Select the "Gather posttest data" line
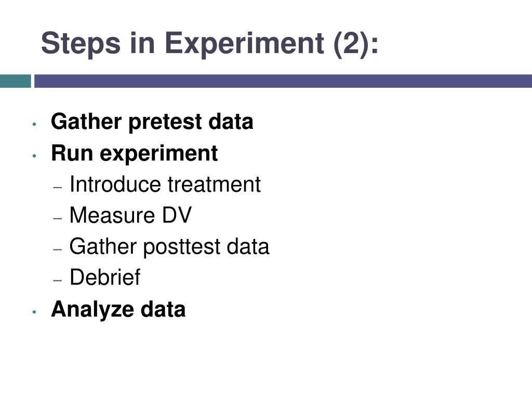 169,247
